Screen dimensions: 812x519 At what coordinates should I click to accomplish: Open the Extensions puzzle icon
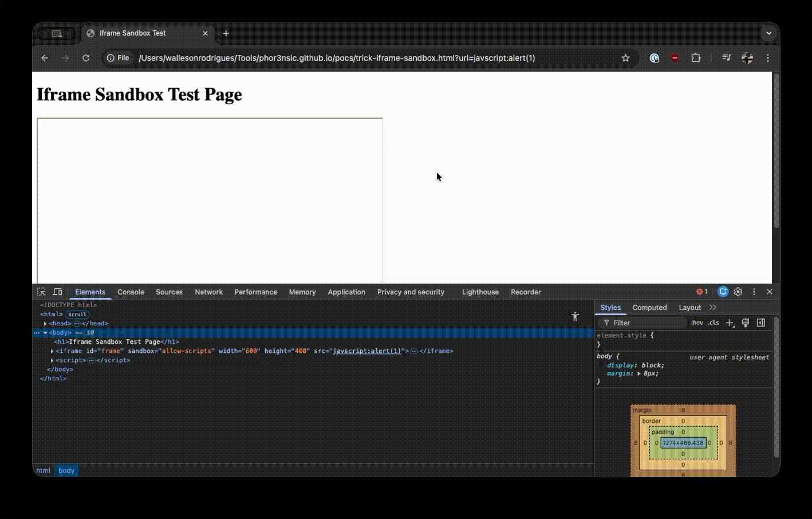[x=696, y=58]
